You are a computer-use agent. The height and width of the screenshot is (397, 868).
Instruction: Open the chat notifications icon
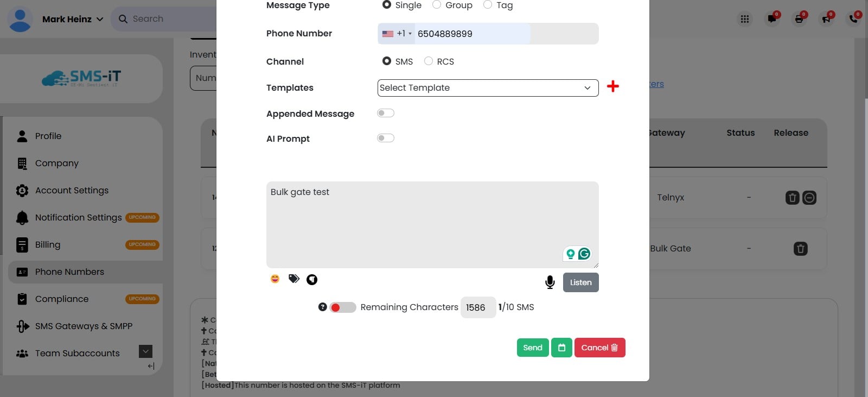pyautogui.click(x=772, y=19)
